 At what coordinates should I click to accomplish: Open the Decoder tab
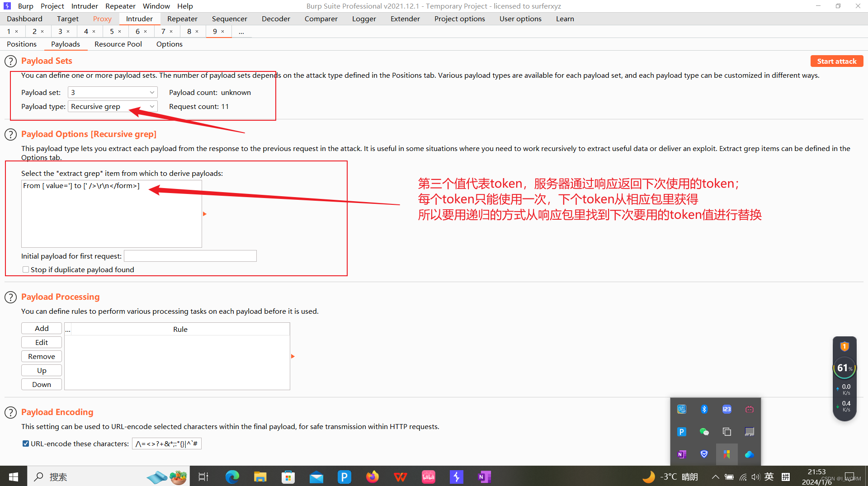click(276, 19)
